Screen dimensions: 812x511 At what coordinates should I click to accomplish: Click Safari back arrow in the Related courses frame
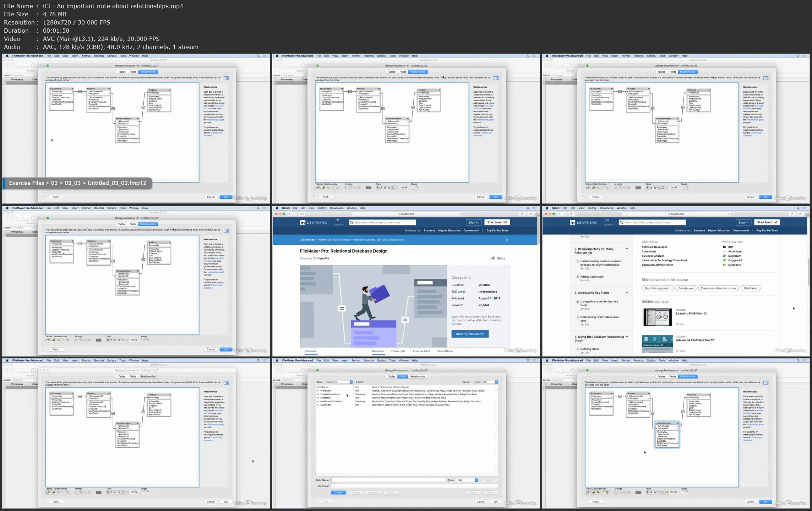pos(560,214)
